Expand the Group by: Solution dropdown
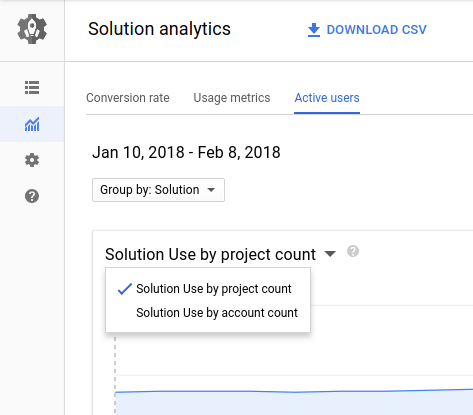 [x=158, y=190]
